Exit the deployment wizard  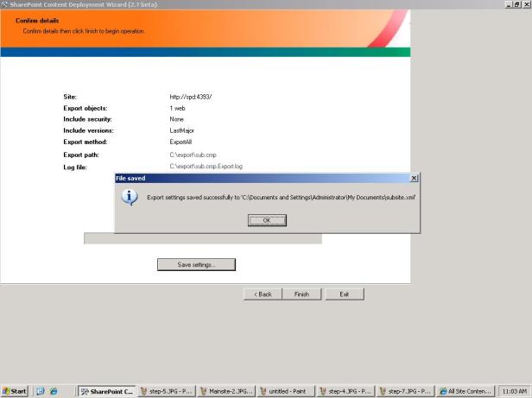point(344,294)
